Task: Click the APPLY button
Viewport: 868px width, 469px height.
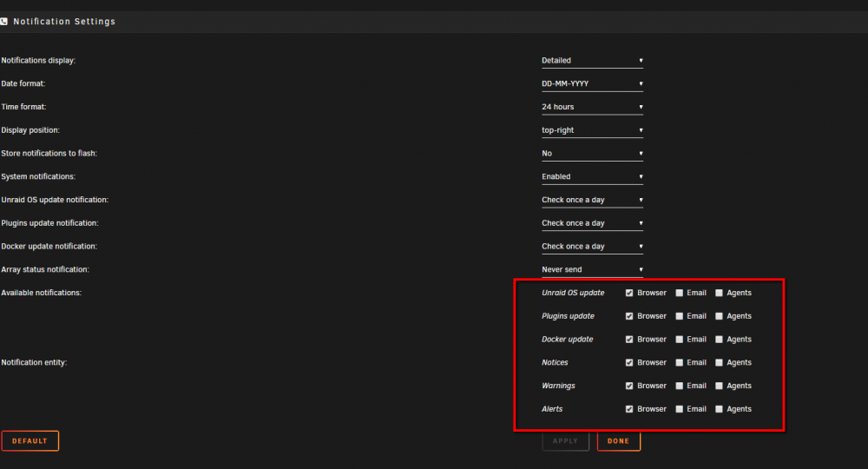Action: (x=565, y=440)
